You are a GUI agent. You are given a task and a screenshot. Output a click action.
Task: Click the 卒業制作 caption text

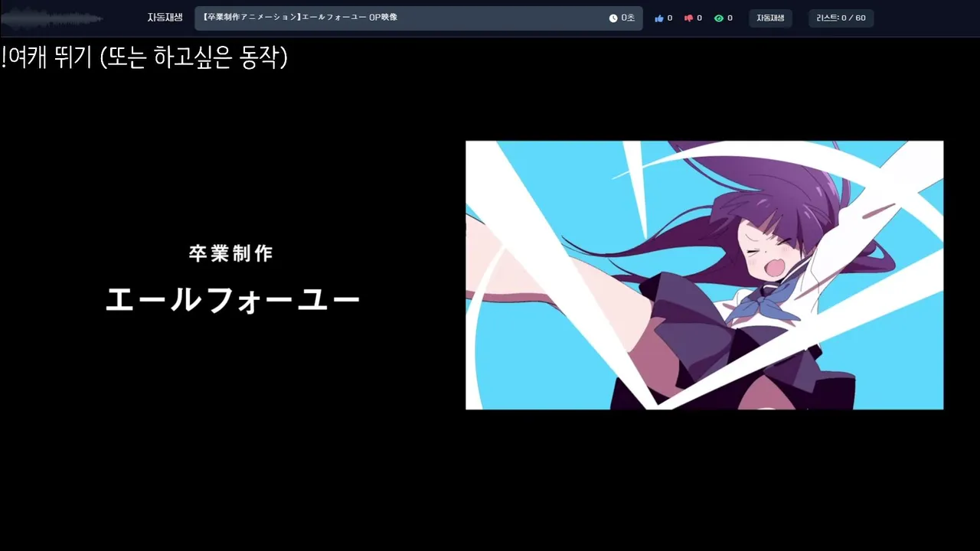(231, 253)
